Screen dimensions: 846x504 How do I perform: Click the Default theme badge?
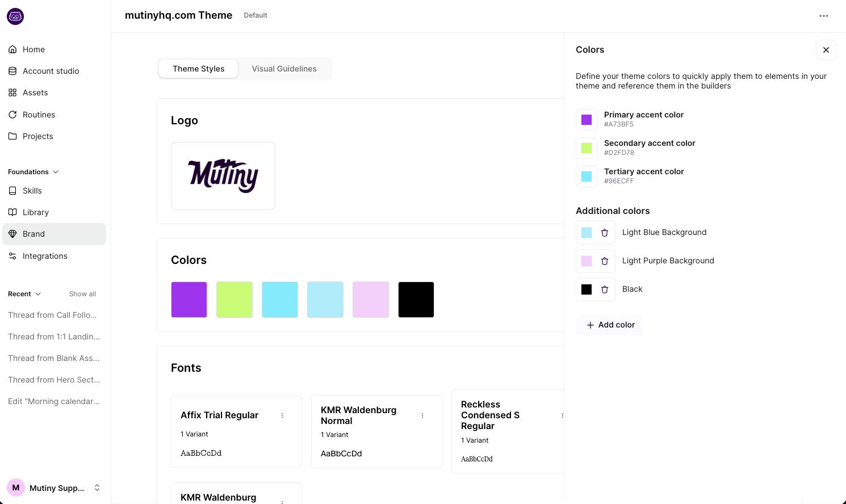256,15
